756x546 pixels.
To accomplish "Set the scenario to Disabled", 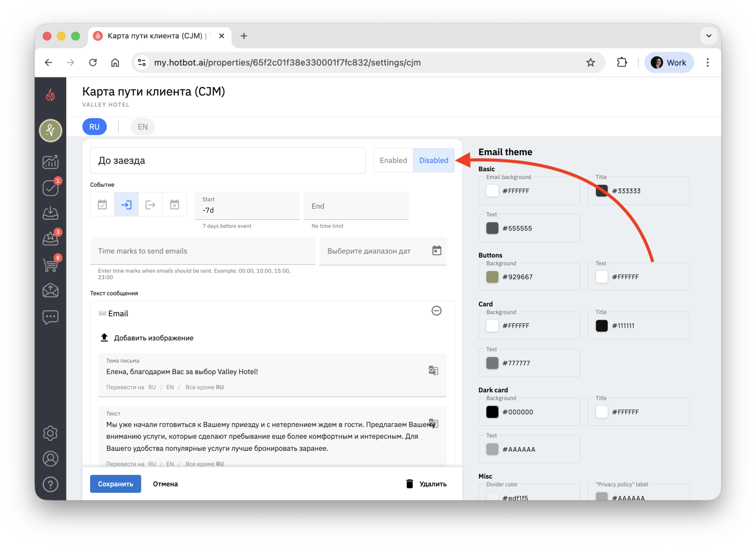I will (434, 160).
